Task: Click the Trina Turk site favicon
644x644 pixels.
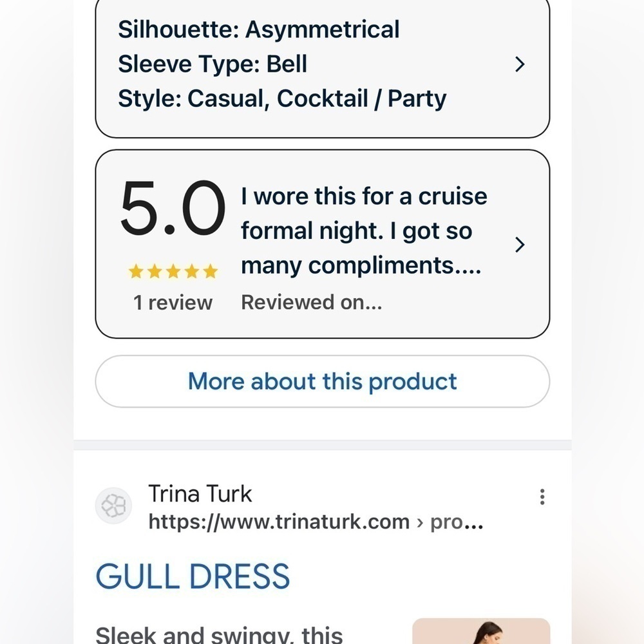Action: (x=113, y=507)
